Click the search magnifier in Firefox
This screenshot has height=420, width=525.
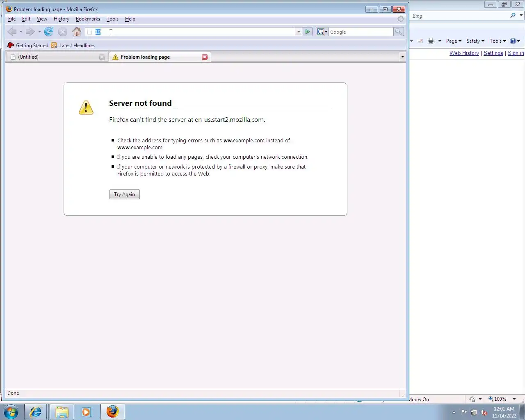tap(398, 32)
